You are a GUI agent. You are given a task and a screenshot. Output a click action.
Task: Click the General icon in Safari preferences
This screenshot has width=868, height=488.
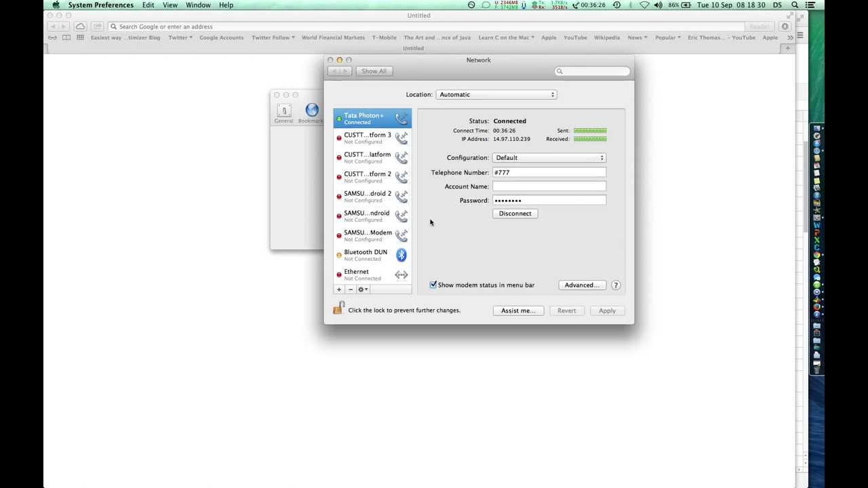coord(284,113)
